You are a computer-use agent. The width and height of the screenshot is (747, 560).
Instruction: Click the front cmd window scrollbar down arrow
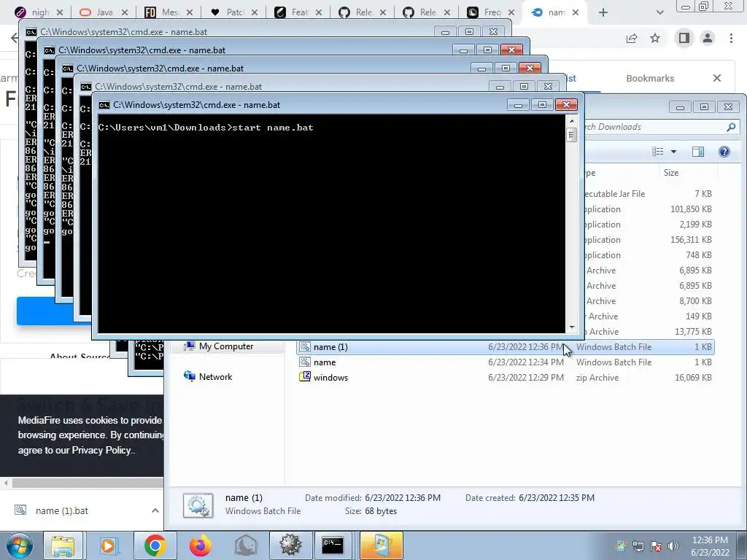point(572,327)
